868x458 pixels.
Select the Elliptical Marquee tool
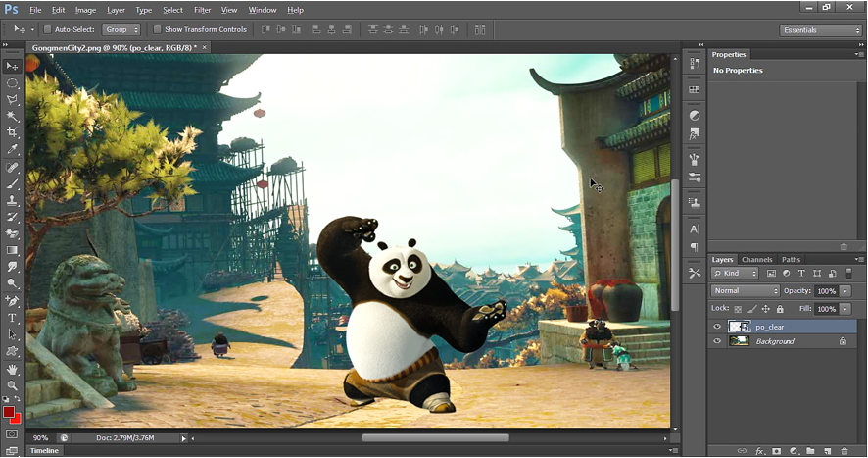pyautogui.click(x=12, y=83)
